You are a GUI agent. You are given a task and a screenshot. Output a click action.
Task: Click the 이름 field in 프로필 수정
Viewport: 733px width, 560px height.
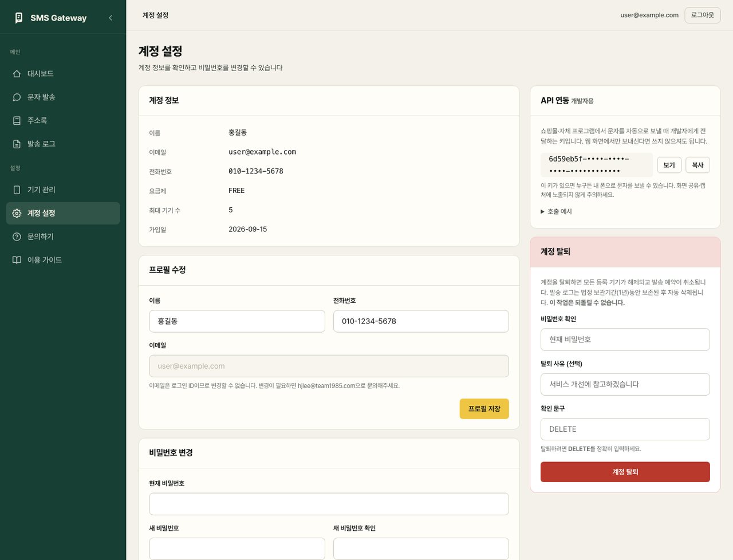coord(237,321)
